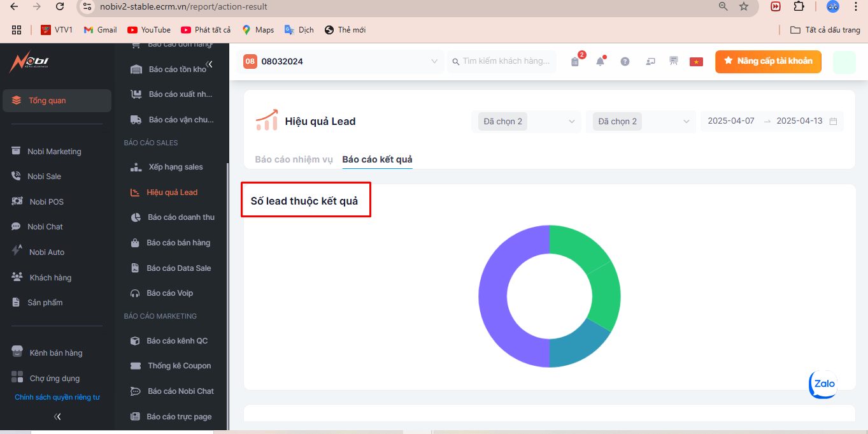The height and width of the screenshot is (434, 868).
Task: Select 'Nobi Marketing' in main navigation
Action: pyautogui.click(x=54, y=152)
